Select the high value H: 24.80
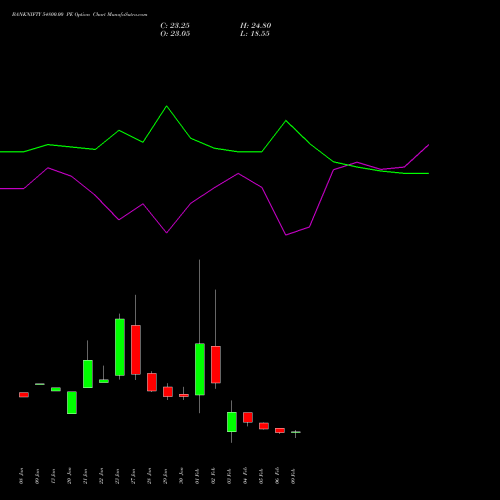Image resolution: width=500 pixels, height=500 pixels. 256,26
